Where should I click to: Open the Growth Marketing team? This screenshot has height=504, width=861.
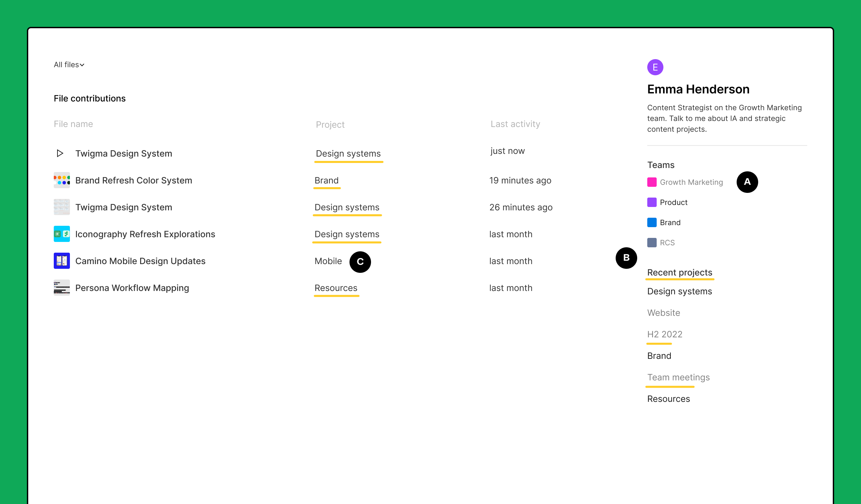(x=692, y=182)
